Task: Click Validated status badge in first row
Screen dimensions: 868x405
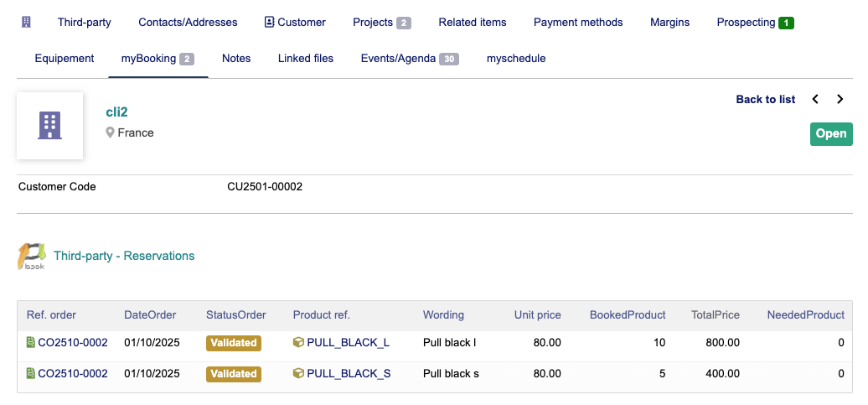Action: click(234, 343)
